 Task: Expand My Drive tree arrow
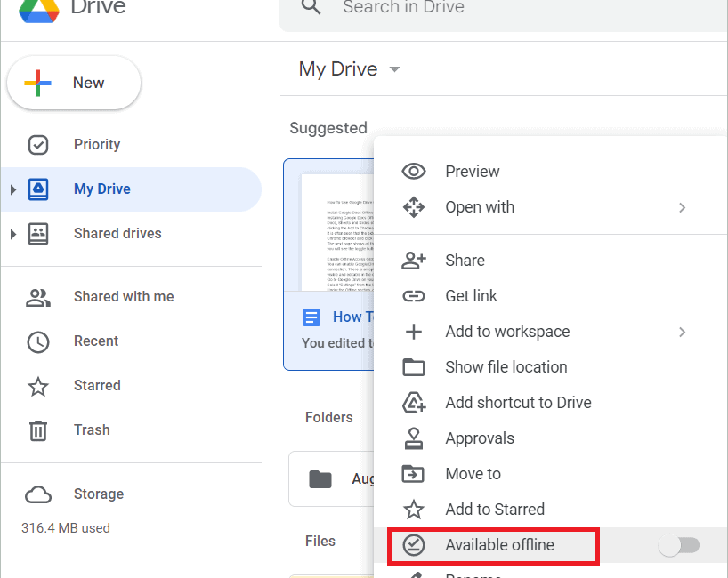[x=13, y=189]
